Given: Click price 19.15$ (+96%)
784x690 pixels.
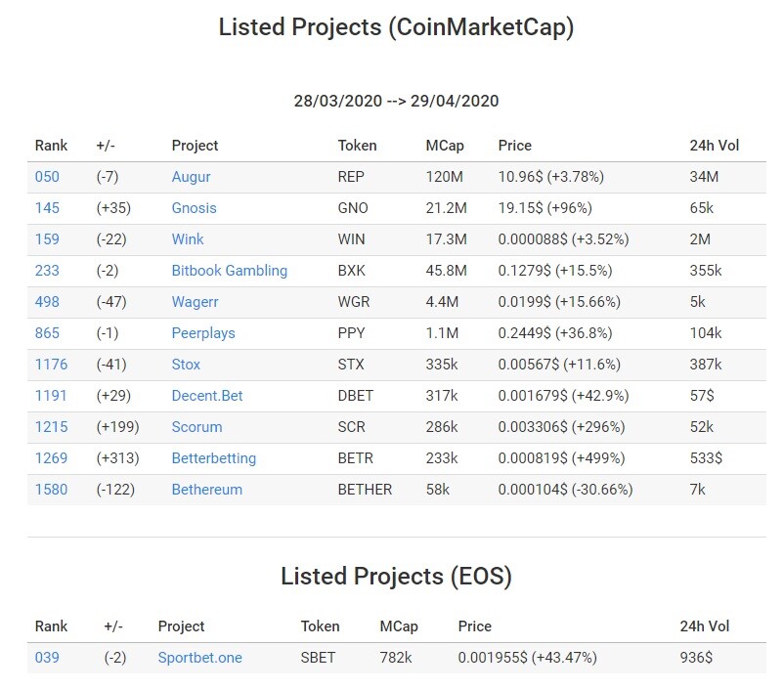Looking at the screenshot, I should pos(545,208).
